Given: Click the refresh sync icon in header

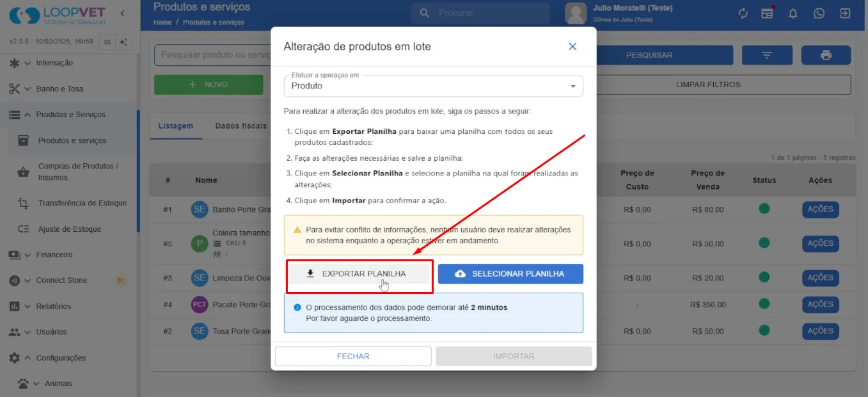Looking at the screenshot, I should [743, 13].
